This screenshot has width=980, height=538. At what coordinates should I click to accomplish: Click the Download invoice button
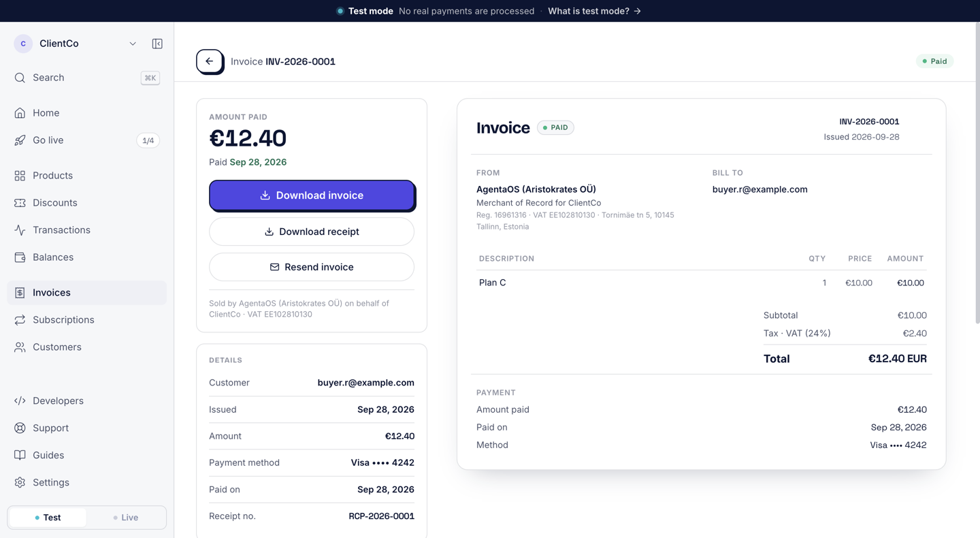coord(312,195)
